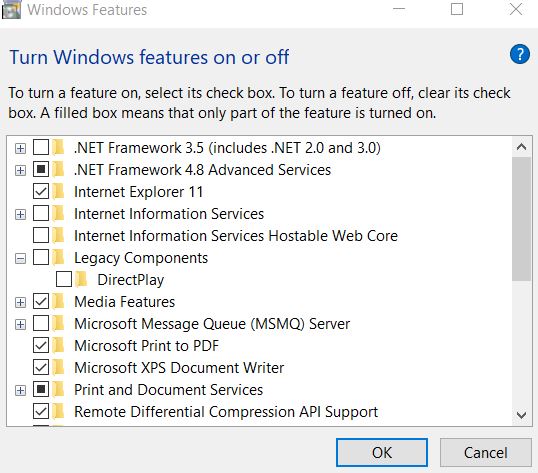Click the folder icon beside Microsoft Message Queue Server

pos(59,323)
